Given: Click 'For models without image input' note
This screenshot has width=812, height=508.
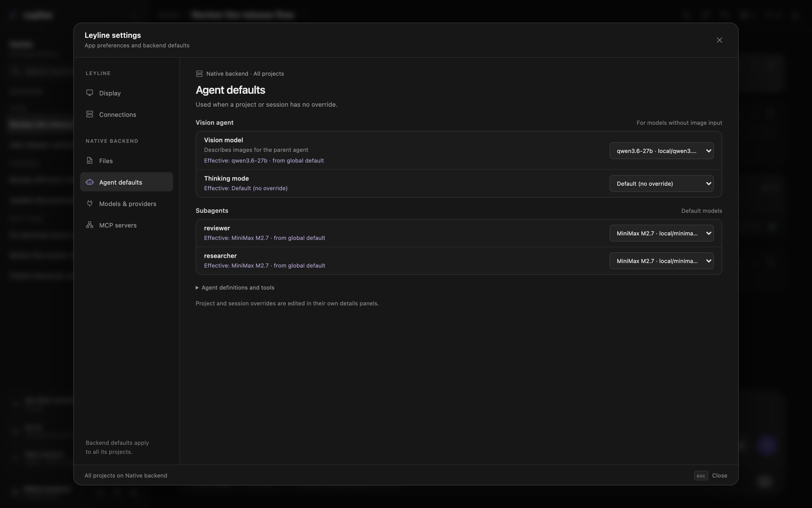Looking at the screenshot, I should pyautogui.click(x=679, y=123).
